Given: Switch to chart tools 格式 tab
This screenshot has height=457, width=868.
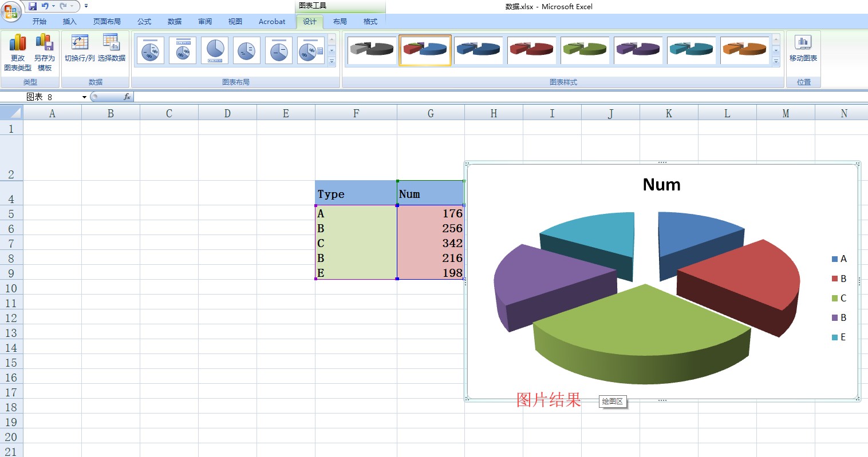Looking at the screenshot, I should (370, 22).
